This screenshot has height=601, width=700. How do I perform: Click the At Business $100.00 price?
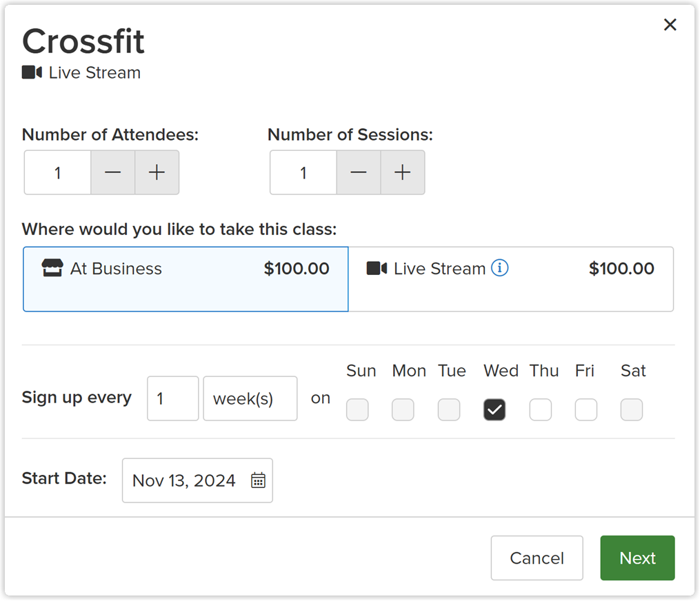pos(297,268)
